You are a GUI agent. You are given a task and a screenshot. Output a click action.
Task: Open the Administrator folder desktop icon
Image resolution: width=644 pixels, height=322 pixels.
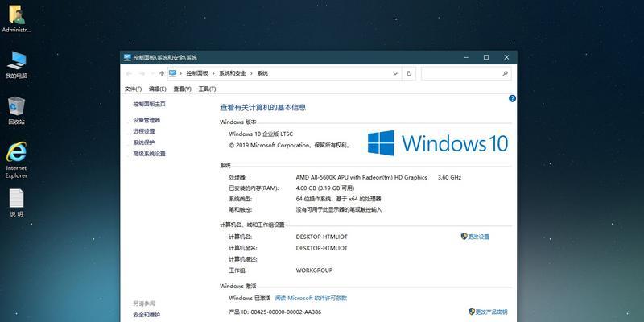tap(16, 19)
